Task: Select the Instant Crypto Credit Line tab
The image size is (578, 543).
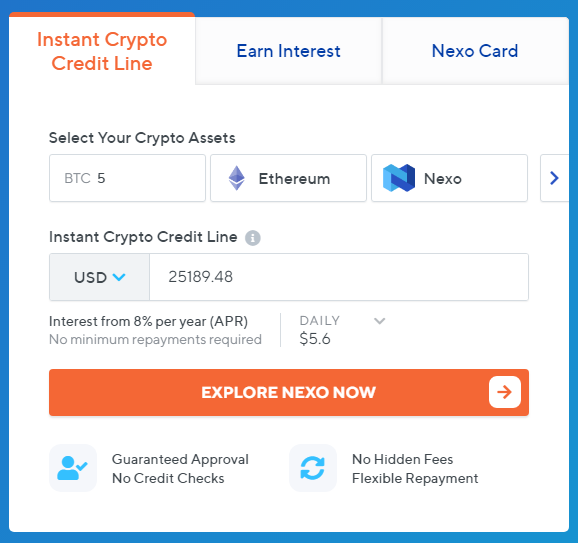Action: 102,51
